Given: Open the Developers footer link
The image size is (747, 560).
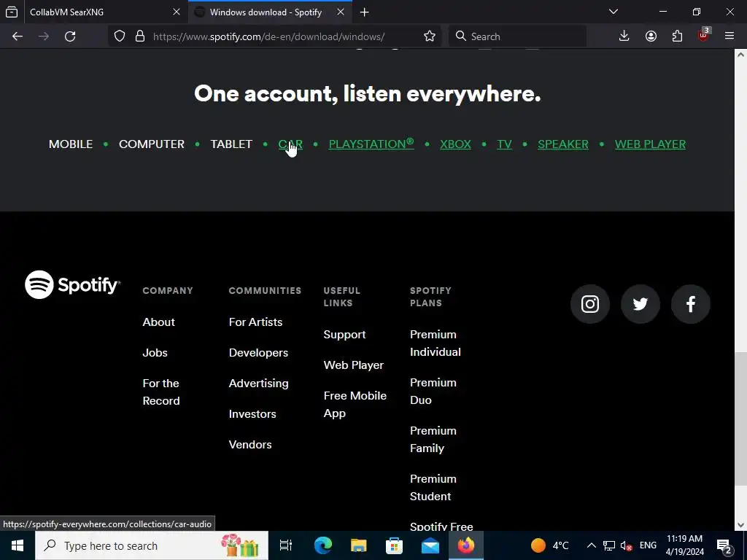Looking at the screenshot, I should [x=258, y=353].
